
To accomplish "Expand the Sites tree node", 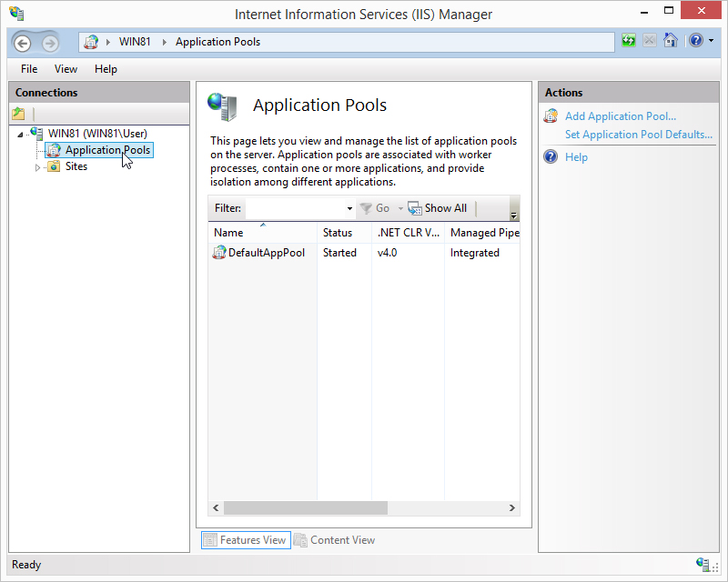I will (37, 167).
